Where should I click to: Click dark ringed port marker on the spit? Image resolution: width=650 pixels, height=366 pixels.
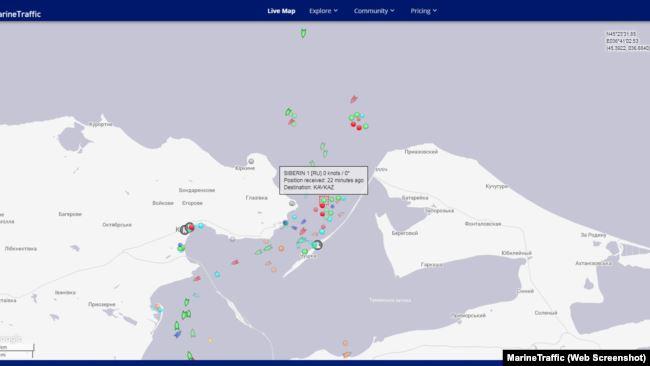(x=317, y=245)
